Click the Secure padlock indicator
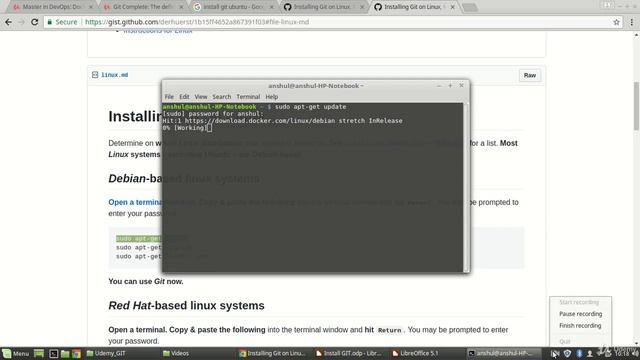Viewport: 640px width, 360px height. [x=62, y=22]
